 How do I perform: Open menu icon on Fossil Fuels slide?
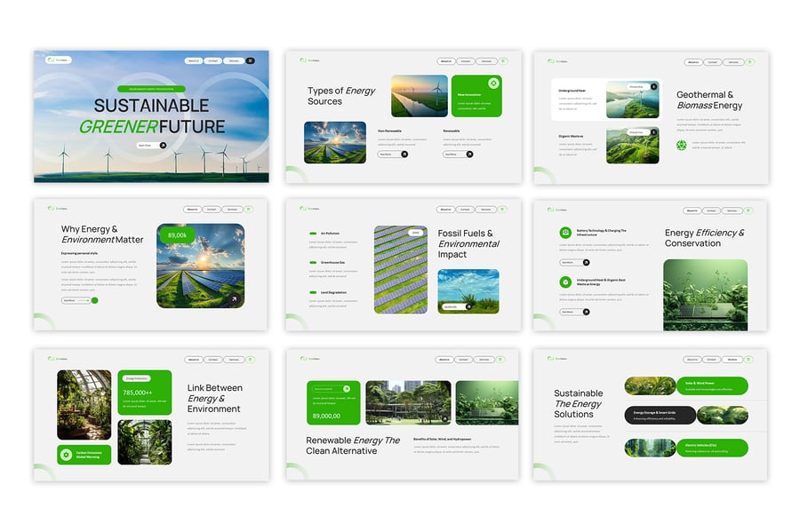point(502,210)
